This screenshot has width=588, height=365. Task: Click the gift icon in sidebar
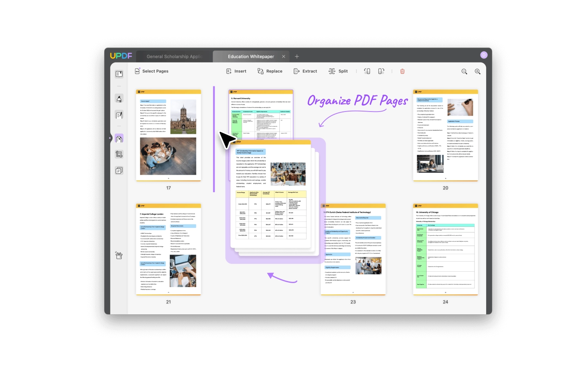tap(119, 255)
